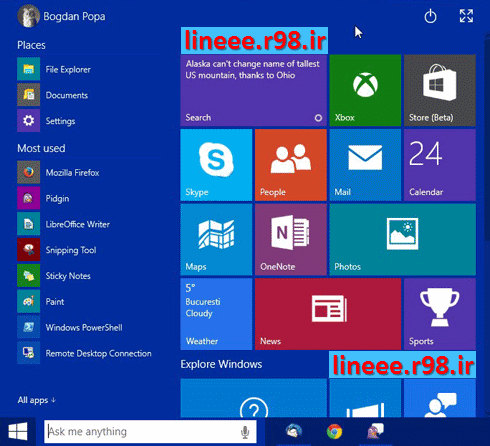Focus the Ask me anything search box
This screenshot has height=446, width=490.
point(150,431)
